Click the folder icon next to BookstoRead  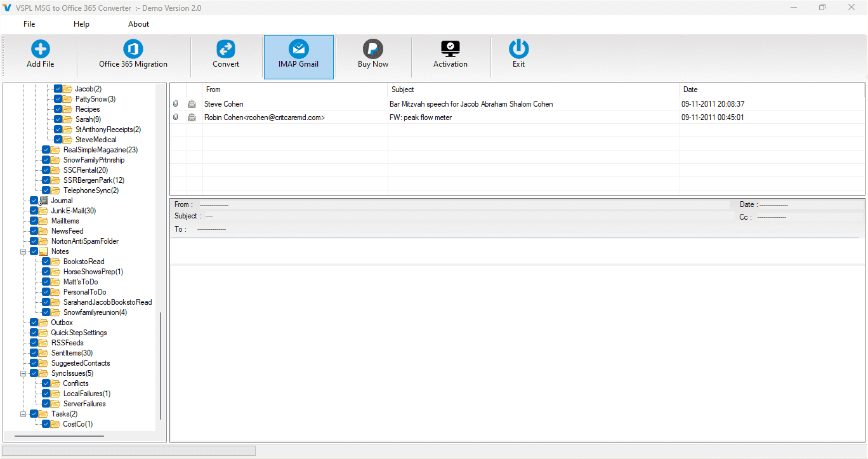pos(56,262)
